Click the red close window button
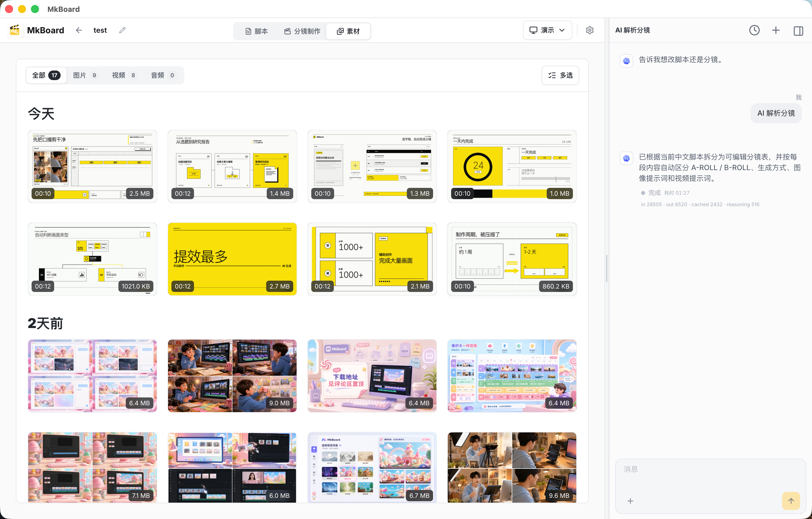812x519 pixels. (9, 9)
